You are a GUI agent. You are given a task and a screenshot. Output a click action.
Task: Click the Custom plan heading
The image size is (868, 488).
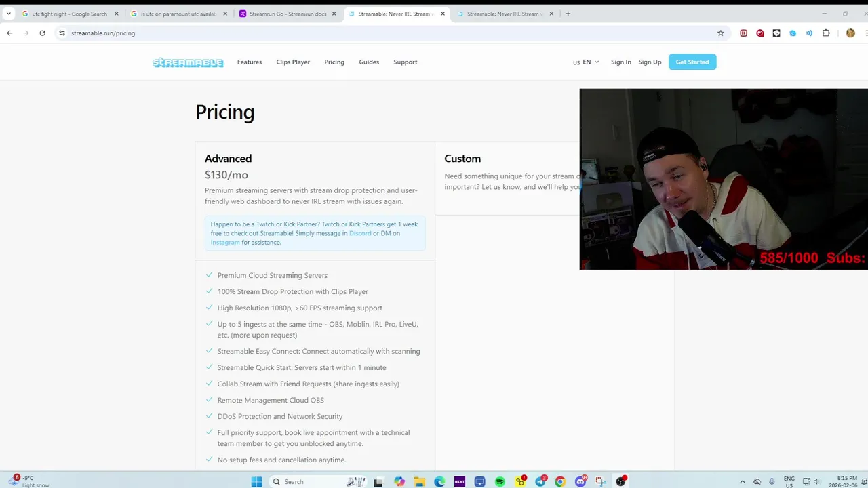coord(462,159)
